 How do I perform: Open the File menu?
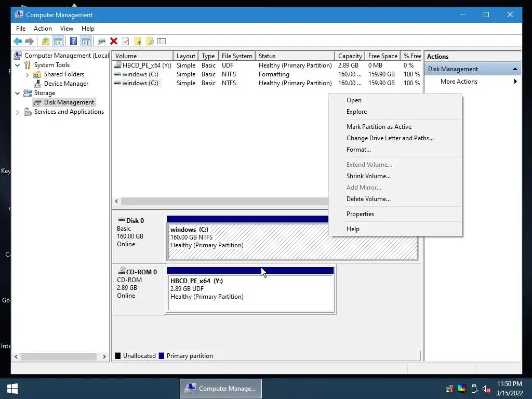[x=21, y=29]
